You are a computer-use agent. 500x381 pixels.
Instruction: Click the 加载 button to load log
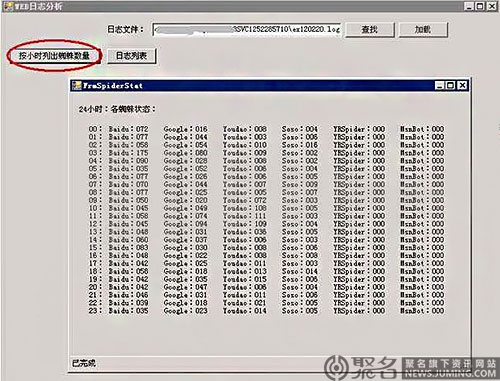click(x=423, y=30)
